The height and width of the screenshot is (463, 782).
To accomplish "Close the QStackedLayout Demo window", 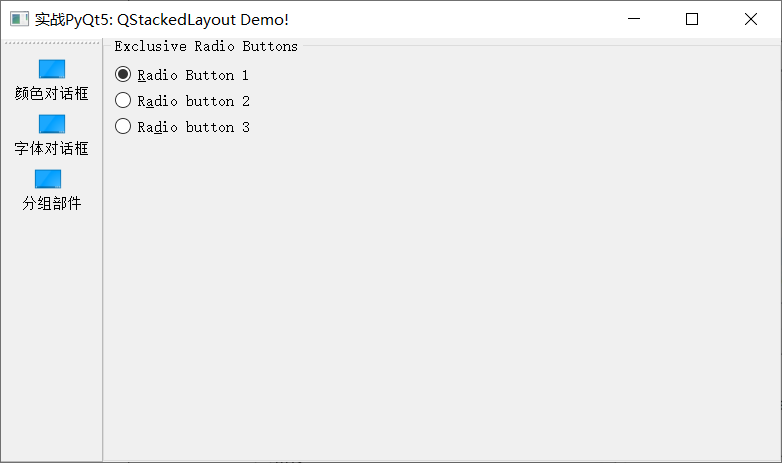I will 751,19.
